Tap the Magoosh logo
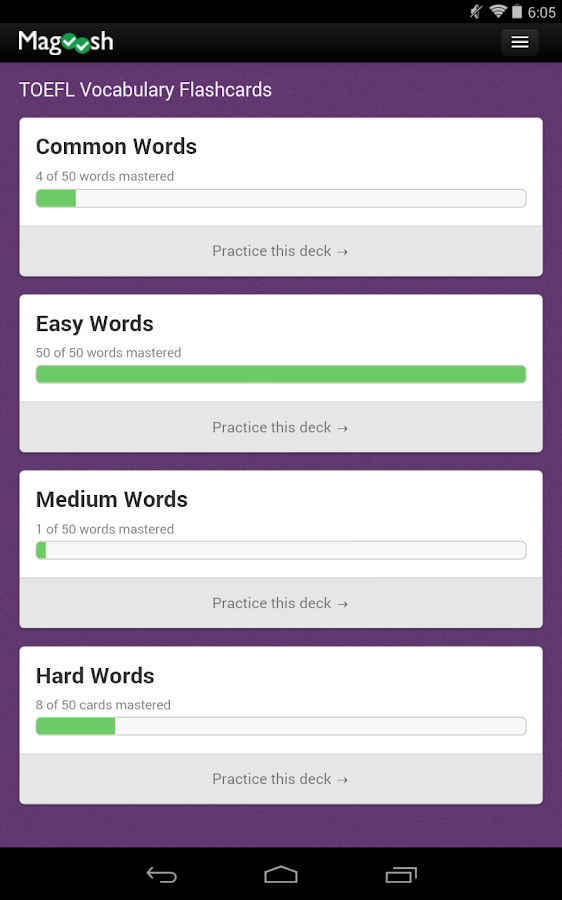 [x=65, y=42]
